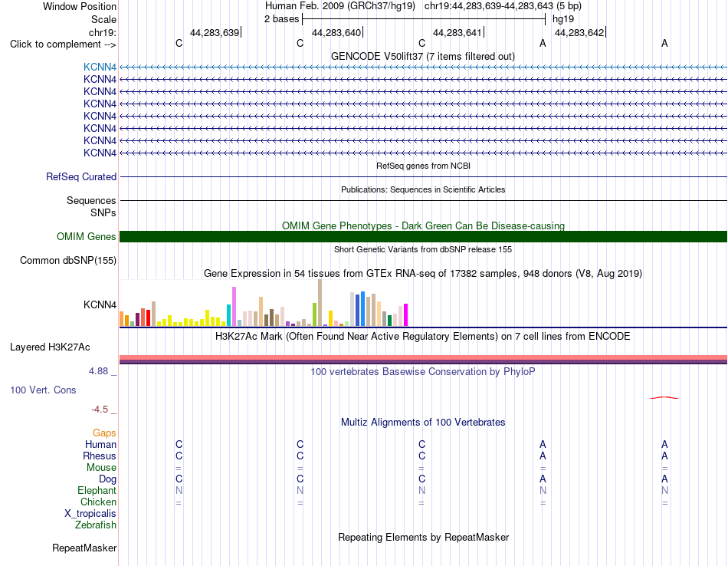The image size is (728, 566).
Task: Open the GTEx "Gene Expression in 54 tissues" title
Action: (x=423, y=273)
